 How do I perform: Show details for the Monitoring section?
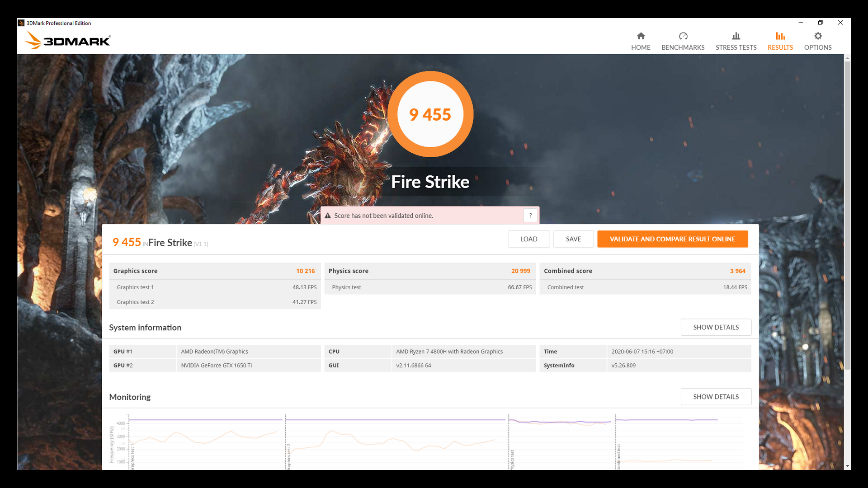716,396
